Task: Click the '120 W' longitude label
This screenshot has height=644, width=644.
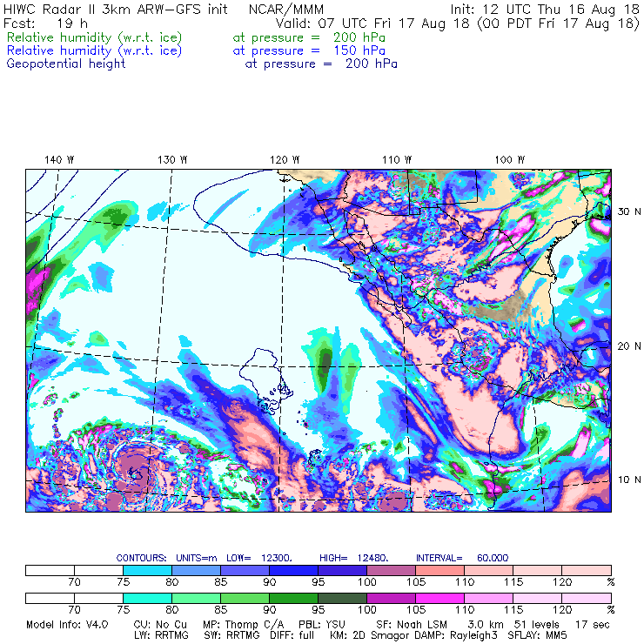Action: 285,160
